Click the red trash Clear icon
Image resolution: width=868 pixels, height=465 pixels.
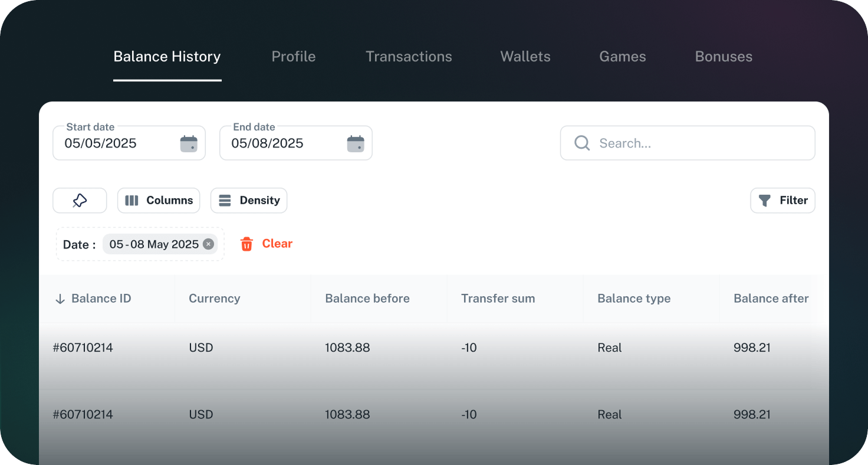click(246, 244)
